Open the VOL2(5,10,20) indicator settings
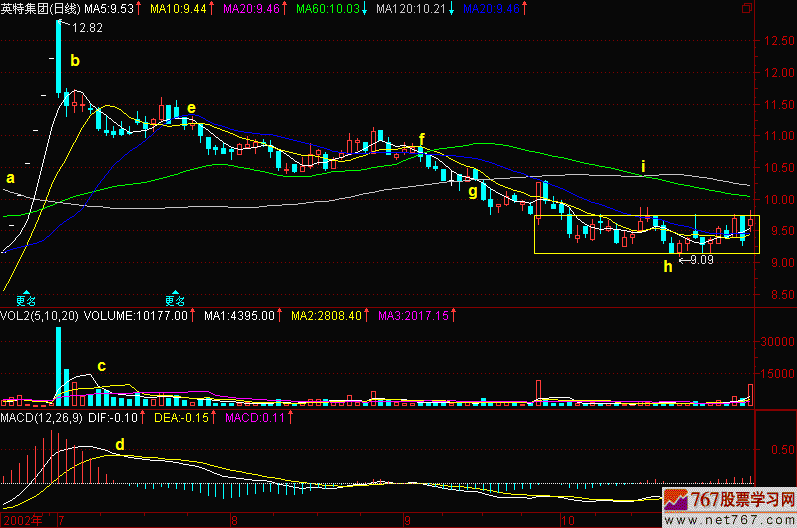Image resolution: width=797 pixels, height=528 pixels. point(38,316)
